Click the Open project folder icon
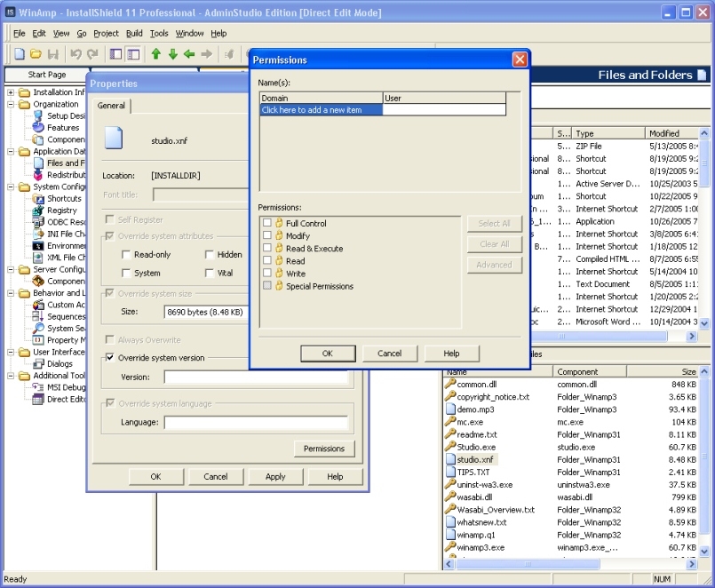The width and height of the screenshot is (715, 588). pos(36,54)
